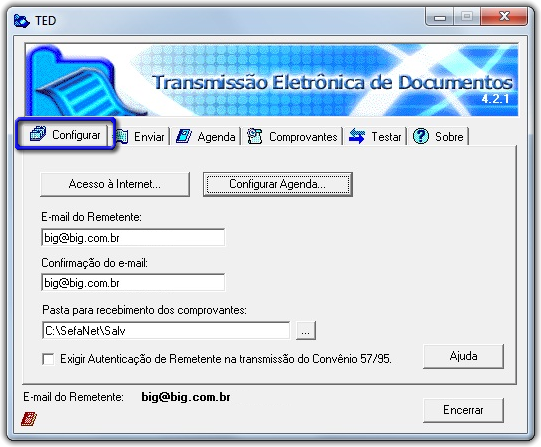Open the Configurar Agenda dialog
This screenshot has height=447, width=541.
pyautogui.click(x=278, y=184)
